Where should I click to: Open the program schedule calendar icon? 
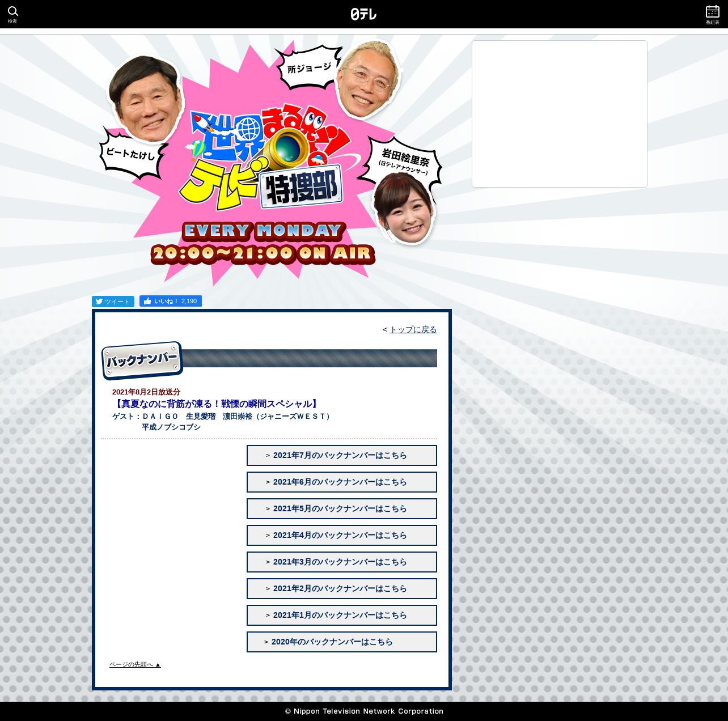(x=713, y=14)
